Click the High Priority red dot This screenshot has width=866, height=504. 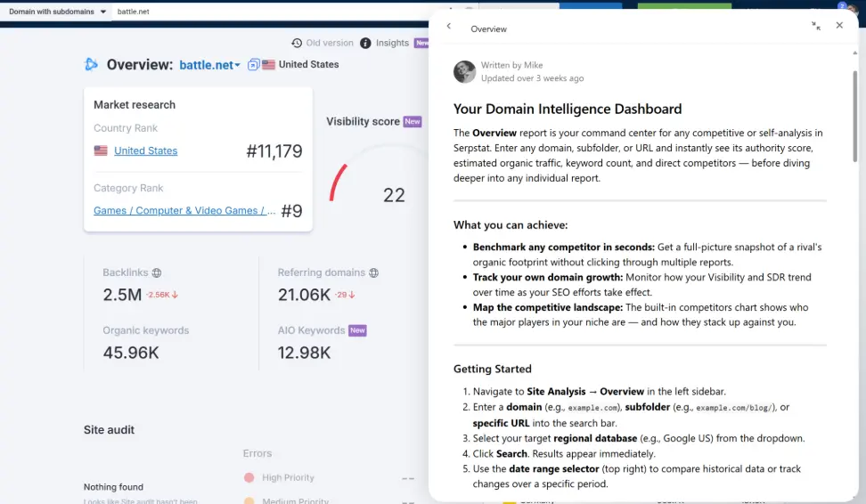pyautogui.click(x=249, y=477)
